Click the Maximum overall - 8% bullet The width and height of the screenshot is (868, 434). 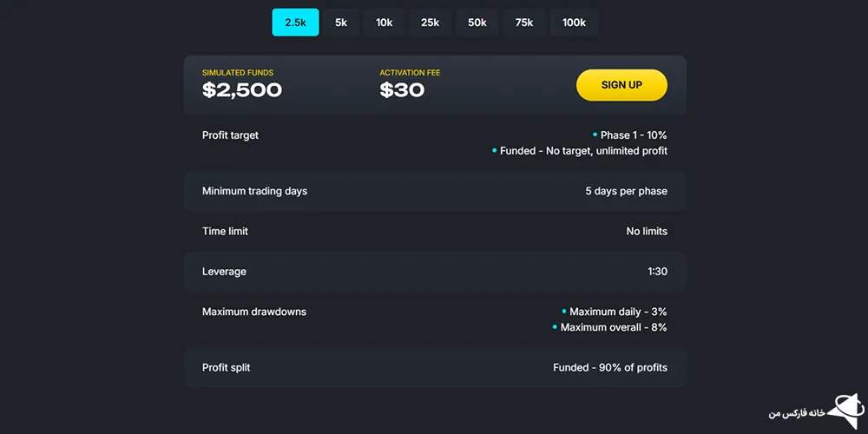click(x=609, y=327)
